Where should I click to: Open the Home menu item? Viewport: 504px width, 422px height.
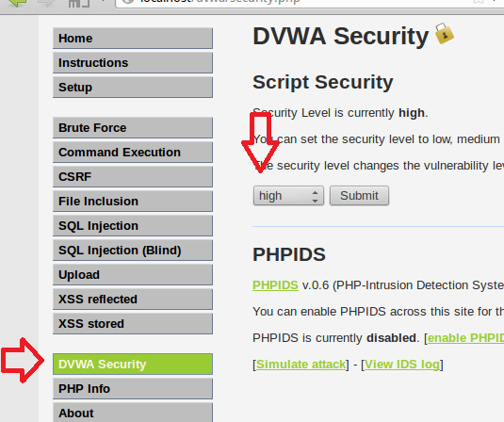click(133, 39)
